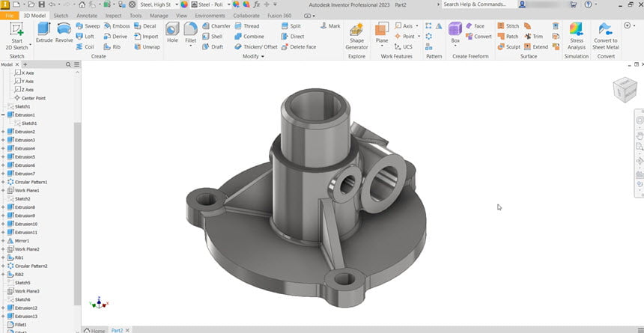Search the model browser
Image resolution: width=644 pixels, height=333 pixels.
[68, 65]
